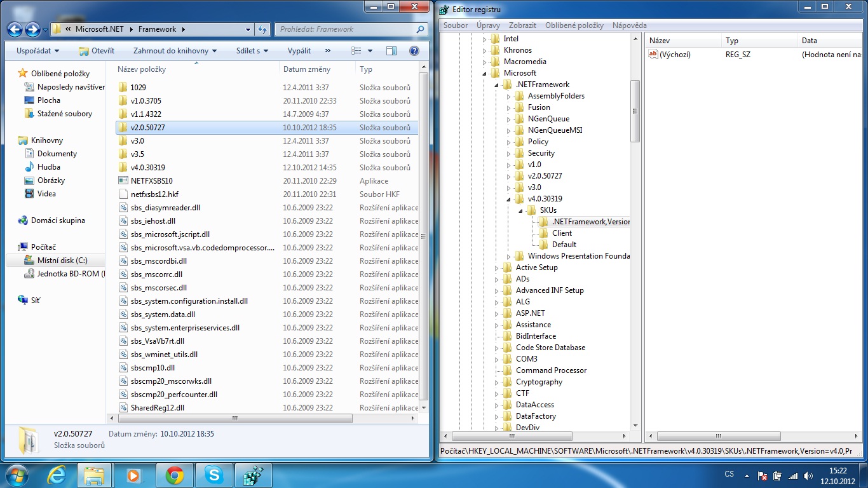Open the Oblíbené položky menu in Registry Editor

pos(574,25)
